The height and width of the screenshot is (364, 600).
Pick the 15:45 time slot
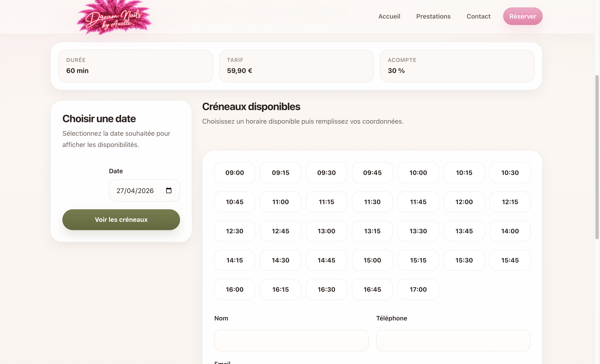point(510,260)
